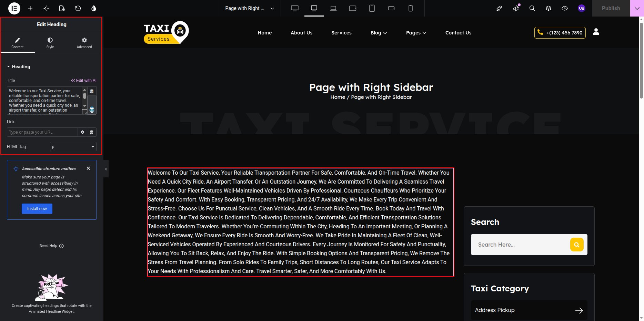Viewport: 644px width, 321px height.
Task: Switch to desktop device view
Action: (314, 8)
